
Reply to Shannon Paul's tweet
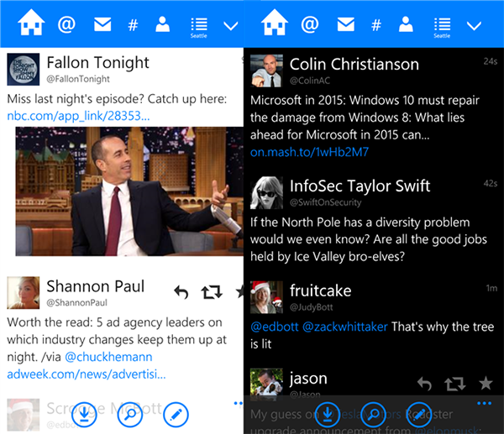click(181, 292)
